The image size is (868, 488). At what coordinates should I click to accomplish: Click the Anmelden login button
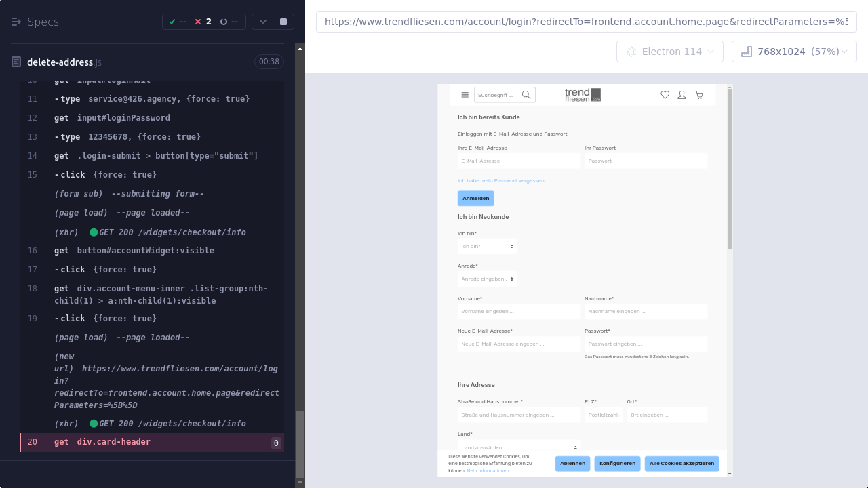coord(475,198)
